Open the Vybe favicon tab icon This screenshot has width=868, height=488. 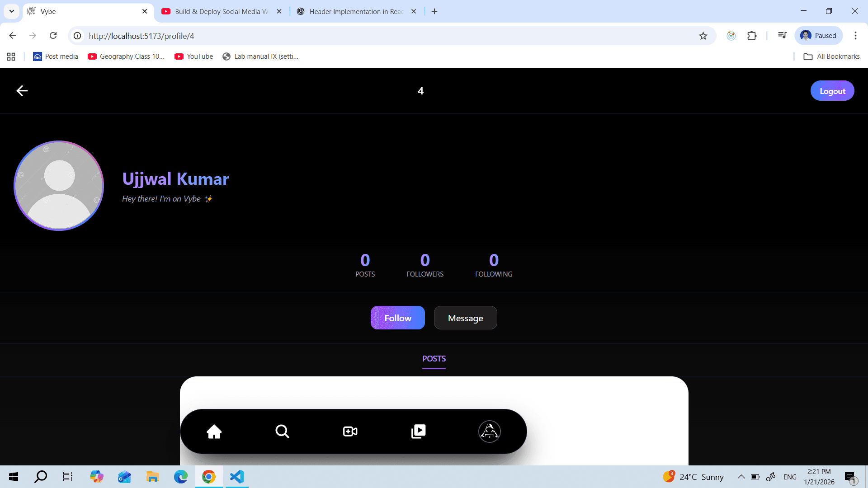[30, 11]
